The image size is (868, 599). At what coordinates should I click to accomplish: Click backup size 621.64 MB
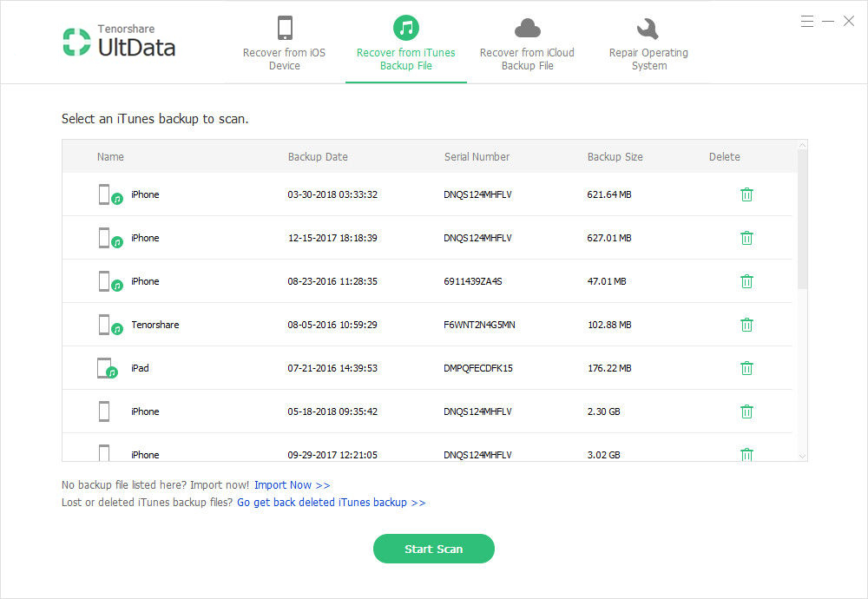(x=609, y=194)
